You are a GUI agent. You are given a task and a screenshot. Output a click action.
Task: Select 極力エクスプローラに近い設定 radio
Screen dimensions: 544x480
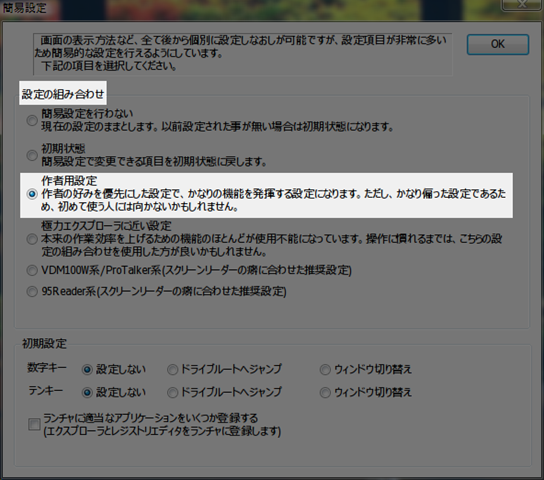pos(32,239)
